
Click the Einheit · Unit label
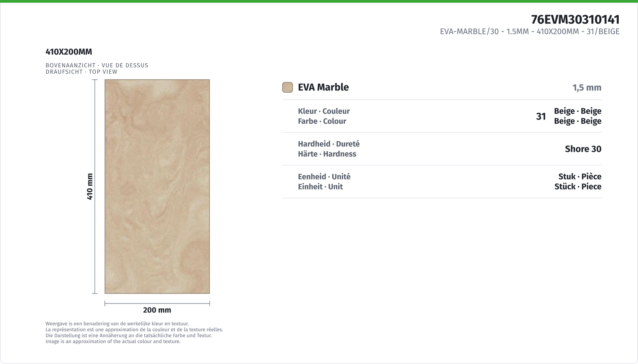point(320,186)
